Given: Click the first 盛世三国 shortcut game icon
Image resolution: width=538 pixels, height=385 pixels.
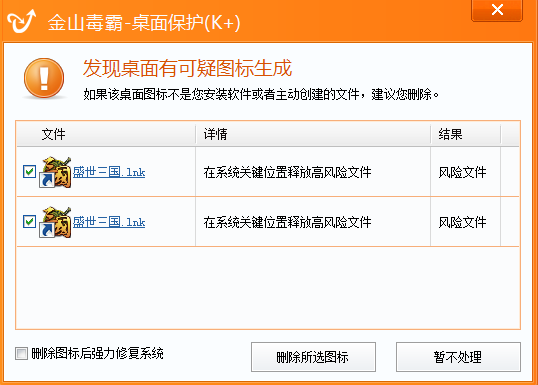Looking at the screenshot, I should [x=55, y=172].
